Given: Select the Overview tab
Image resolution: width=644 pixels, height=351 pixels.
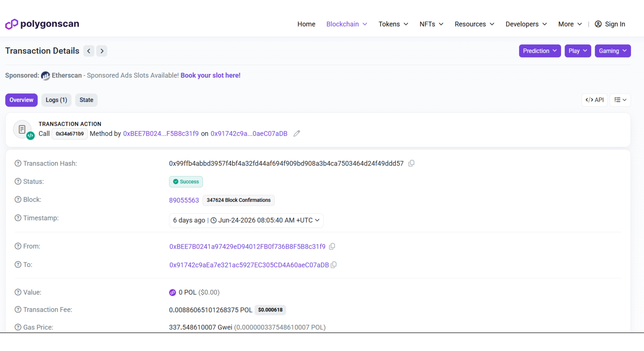Looking at the screenshot, I should coord(22,100).
